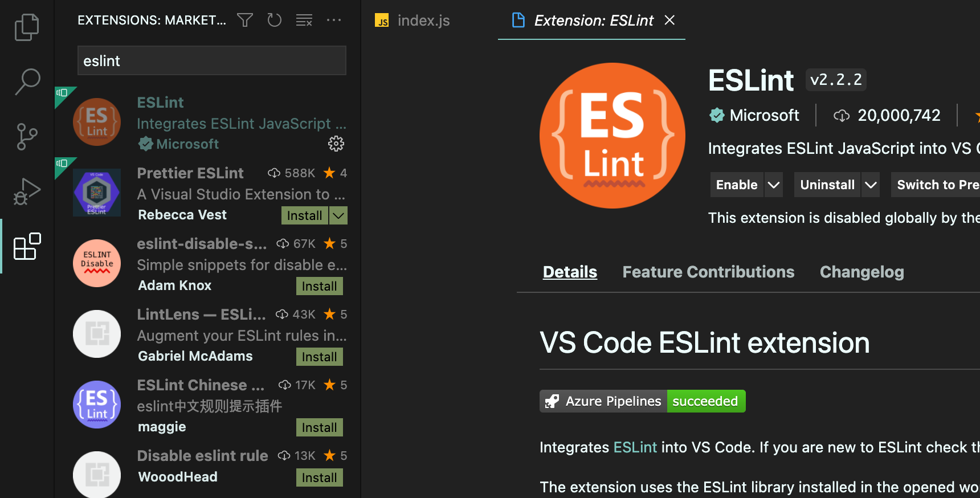Close the Extension: ESLint tab
The image size is (980, 498).
670,21
